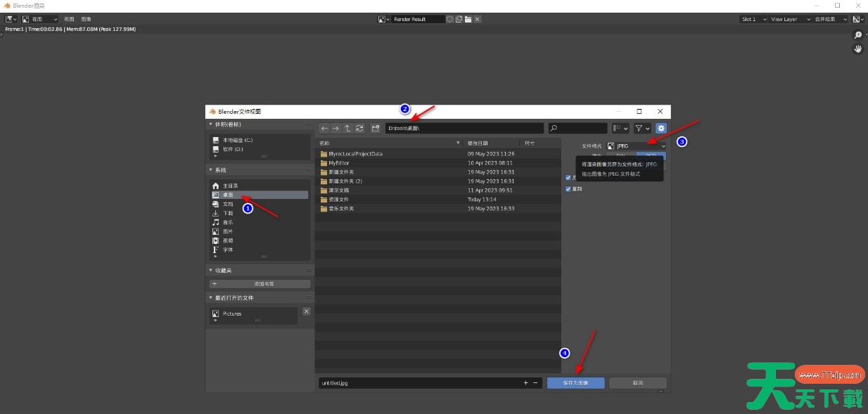Select the pan hand tool in viewport
Viewport: 868px width, 414px height.
857,48
